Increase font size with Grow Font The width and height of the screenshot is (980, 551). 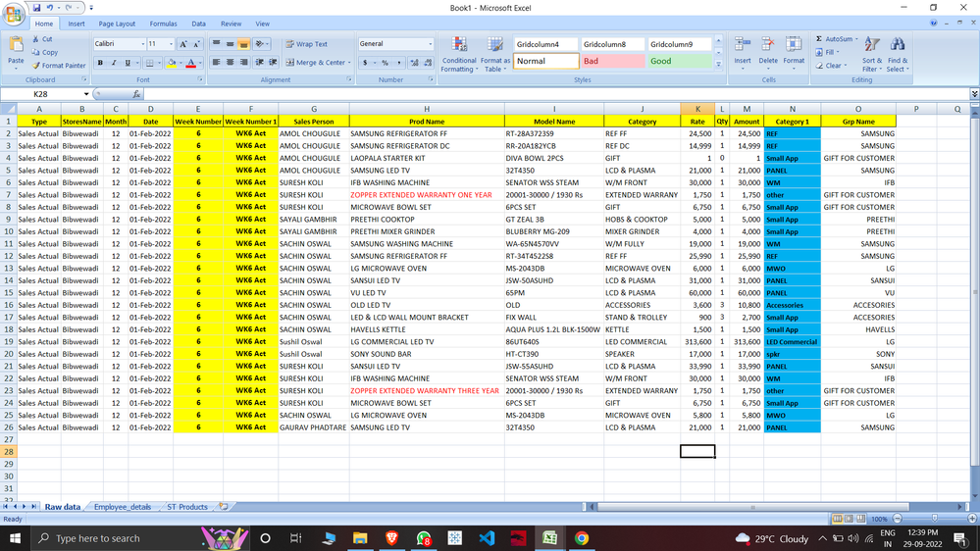[183, 44]
